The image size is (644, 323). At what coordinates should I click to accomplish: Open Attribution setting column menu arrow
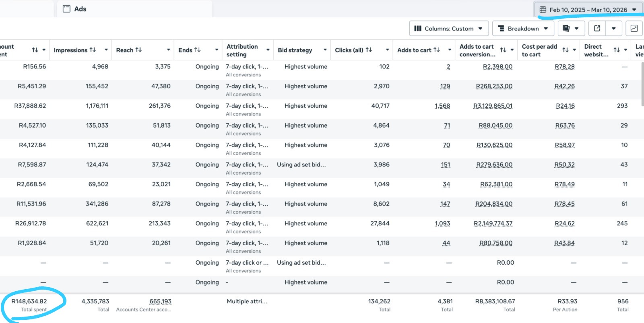(x=268, y=50)
